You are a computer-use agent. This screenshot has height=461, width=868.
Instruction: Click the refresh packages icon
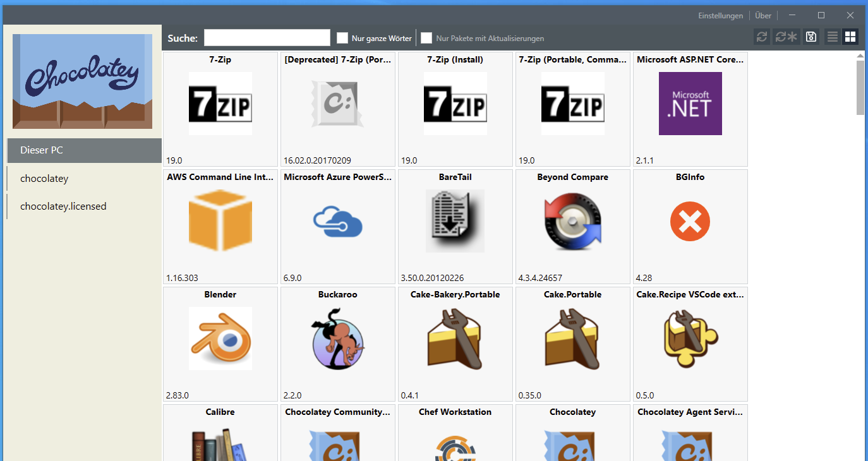[762, 37]
